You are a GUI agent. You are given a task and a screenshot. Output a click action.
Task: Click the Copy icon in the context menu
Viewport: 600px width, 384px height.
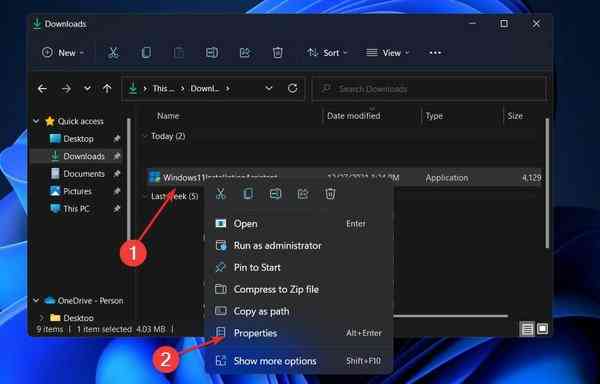coord(248,194)
